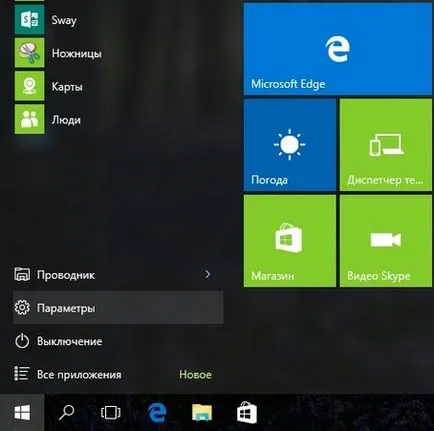Open the Видео Skype tile

point(386,241)
